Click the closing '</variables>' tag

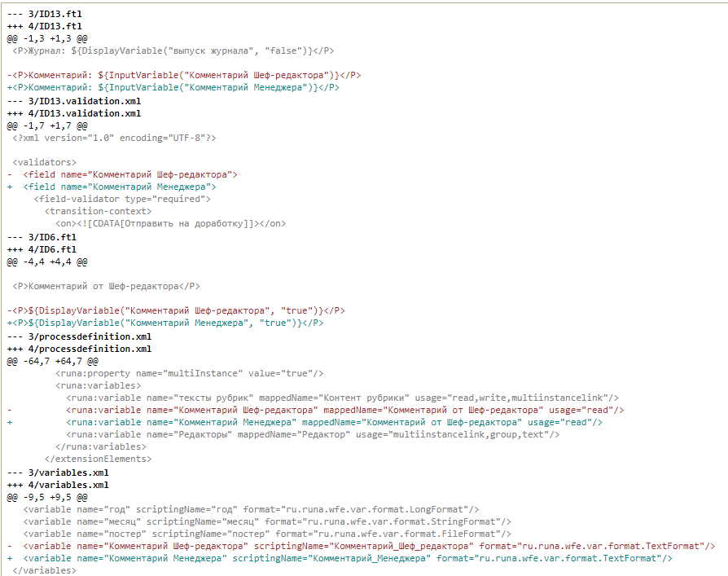[45, 570]
